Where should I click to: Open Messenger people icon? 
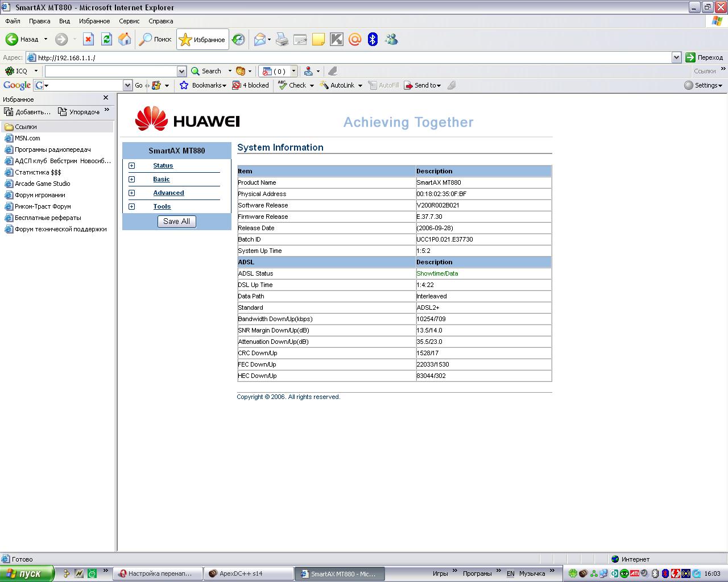(x=391, y=39)
